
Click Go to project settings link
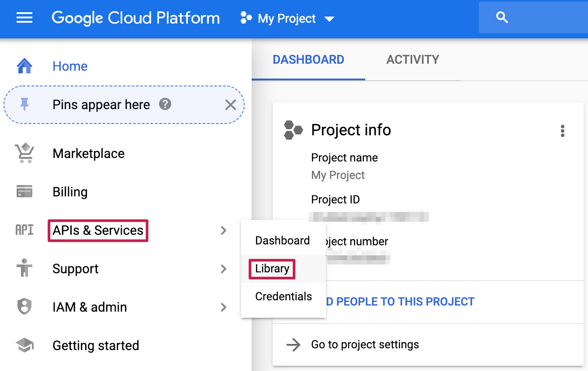[x=365, y=344]
